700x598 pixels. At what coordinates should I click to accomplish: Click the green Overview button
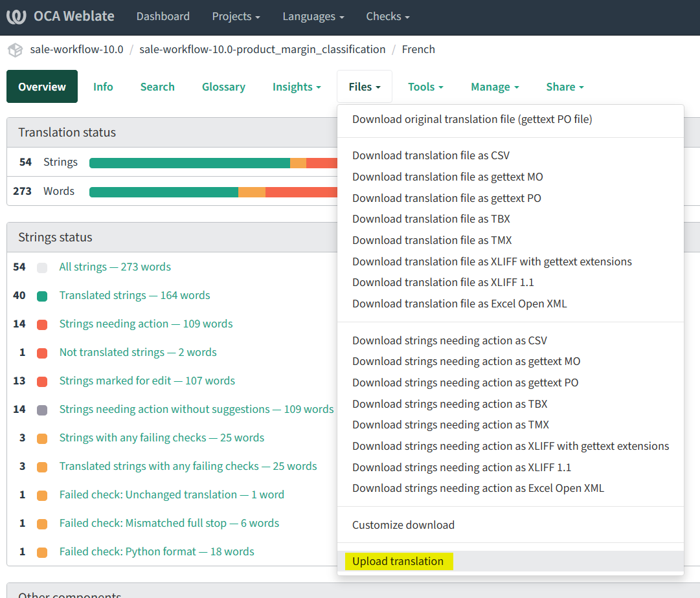point(42,87)
